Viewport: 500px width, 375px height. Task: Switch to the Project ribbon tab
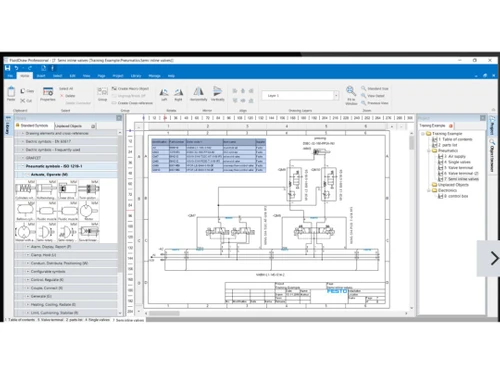(118, 76)
